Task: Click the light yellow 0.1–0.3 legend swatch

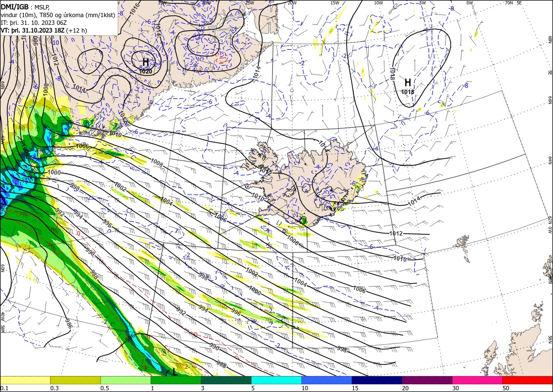Action: tap(25, 380)
